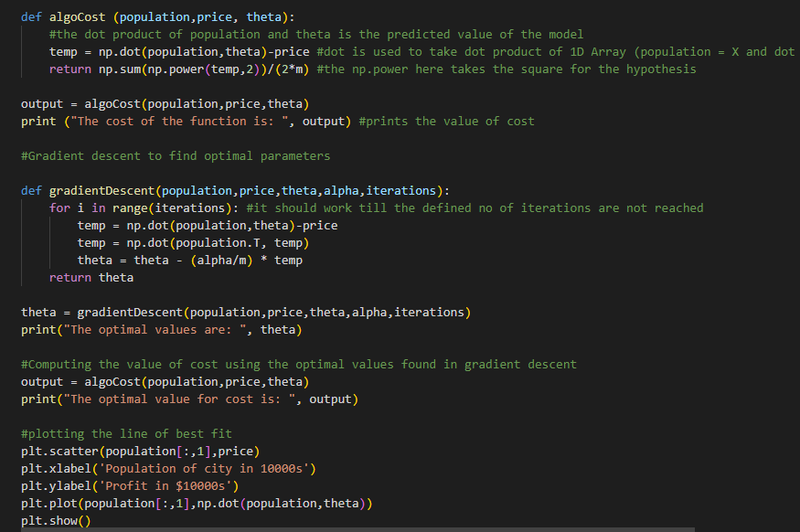Click '(2*m)' in the algoCost return line
The width and height of the screenshot is (800, 532).
(292, 69)
